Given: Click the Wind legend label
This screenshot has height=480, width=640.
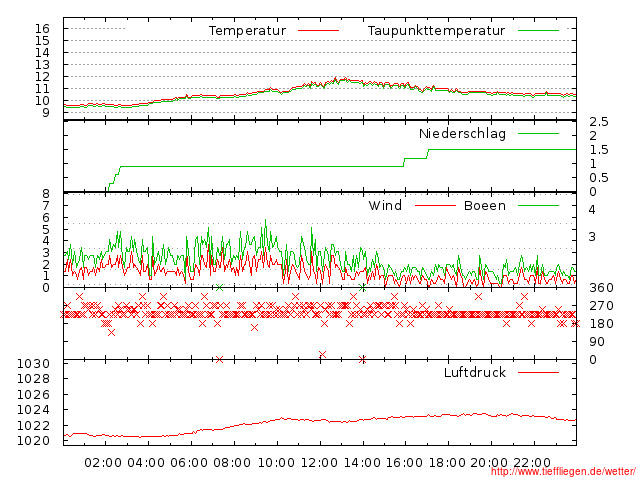Looking at the screenshot, I should [385, 206].
